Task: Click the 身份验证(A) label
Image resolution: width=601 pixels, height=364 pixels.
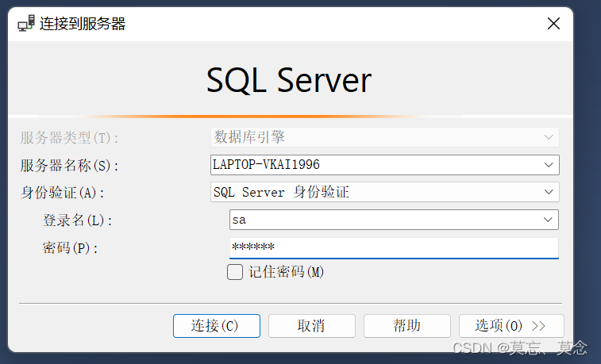Action: 62,193
